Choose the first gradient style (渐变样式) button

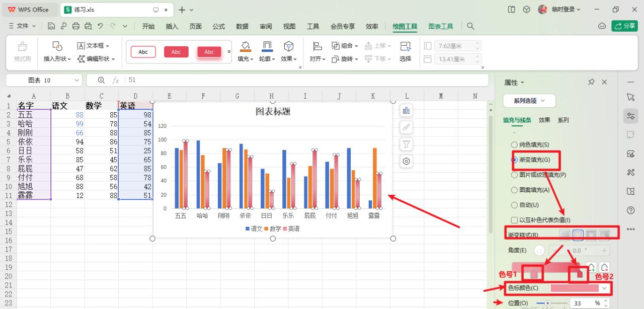click(x=566, y=235)
